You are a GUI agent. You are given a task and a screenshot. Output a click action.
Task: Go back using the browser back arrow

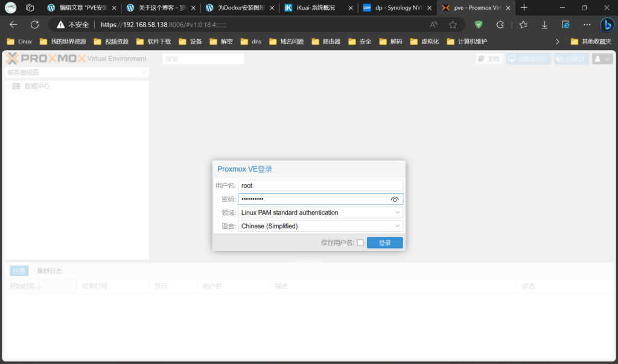click(x=13, y=25)
